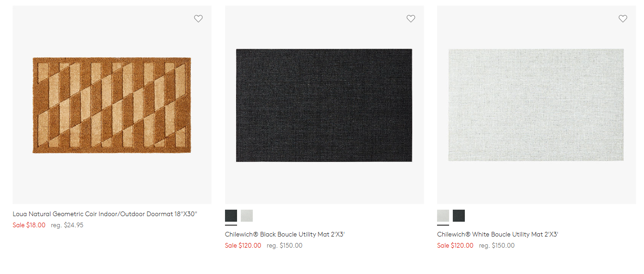Select the black swatch under the Black Boucle mat
Screen dimensions: 644x274
click(x=230, y=215)
